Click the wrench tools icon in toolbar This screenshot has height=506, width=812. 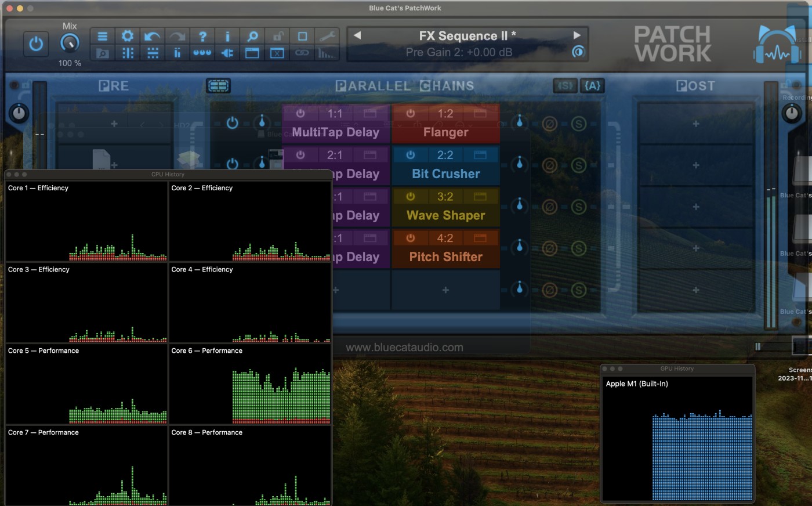click(x=327, y=36)
